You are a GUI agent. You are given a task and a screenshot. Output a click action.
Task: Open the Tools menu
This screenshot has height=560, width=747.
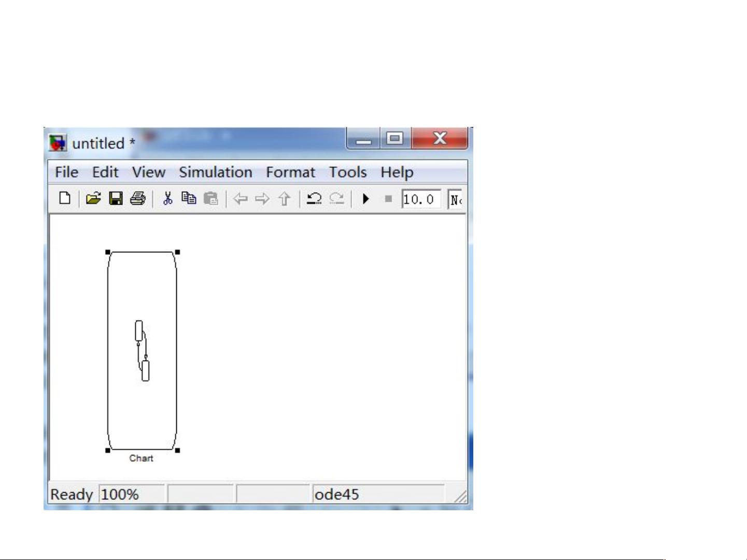click(347, 172)
